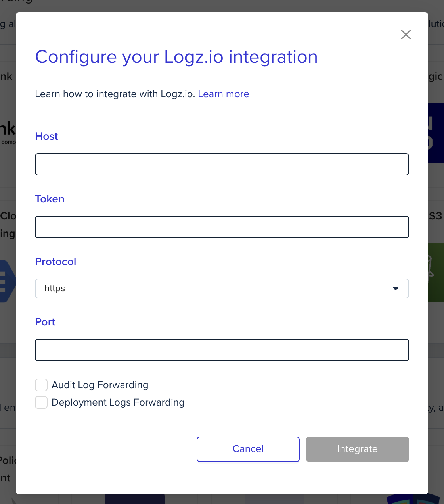Image resolution: width=444 pixels, height=504 pixels.
Task: Uncheck the Audit Log Forwarding box
Action: [41, 385]
